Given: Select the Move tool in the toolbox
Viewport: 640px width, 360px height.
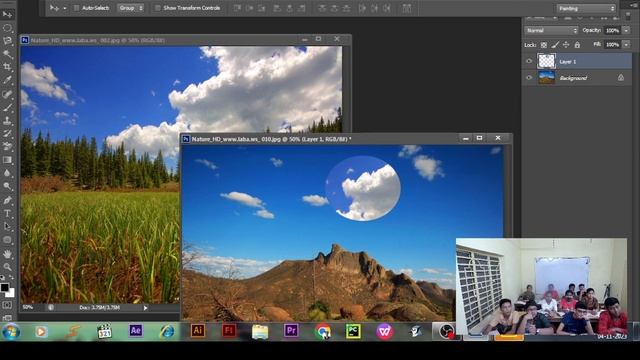Looking at the screenshot, I should tap(7, 15).
